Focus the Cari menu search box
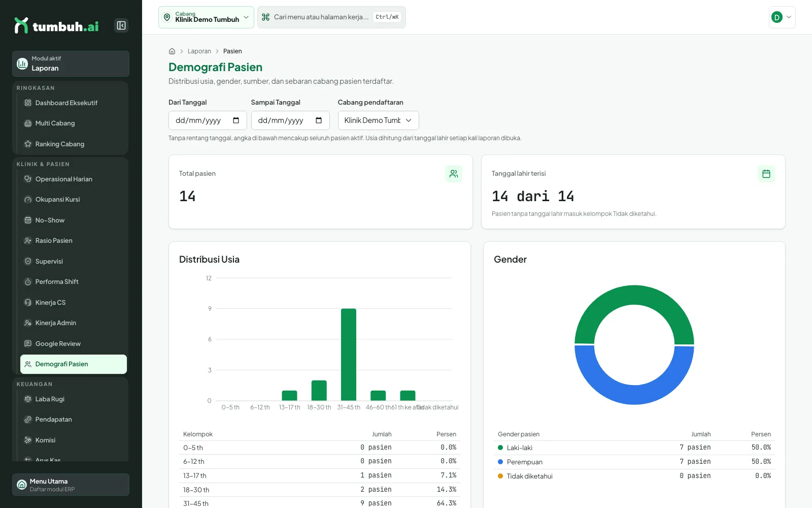812x508 pixels. [x=331, y=17]
